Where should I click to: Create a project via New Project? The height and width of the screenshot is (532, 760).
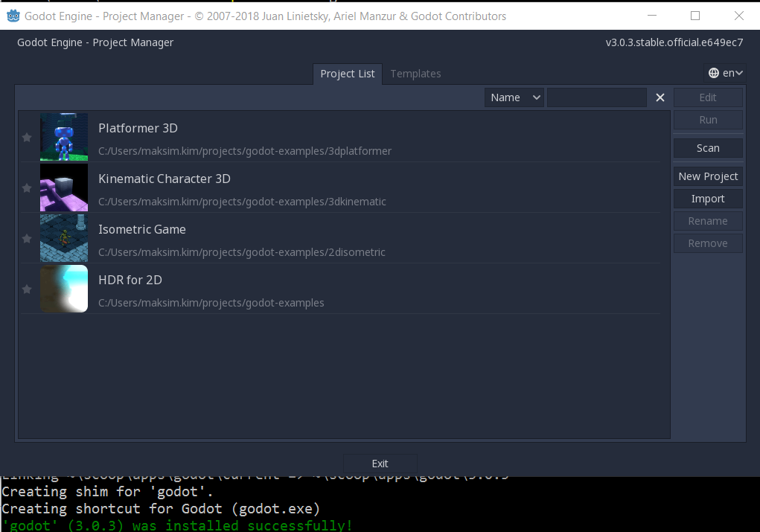click(x=708, y=176)
